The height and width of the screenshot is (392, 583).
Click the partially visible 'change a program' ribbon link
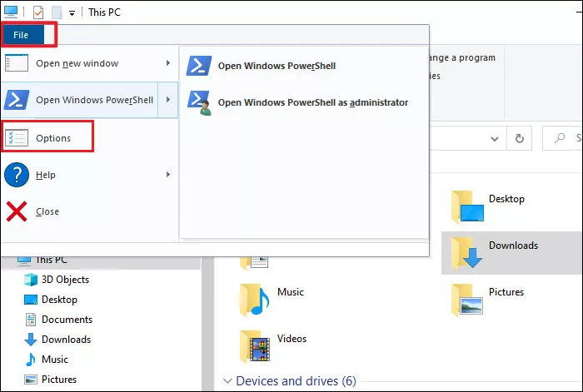click(462, 58)
